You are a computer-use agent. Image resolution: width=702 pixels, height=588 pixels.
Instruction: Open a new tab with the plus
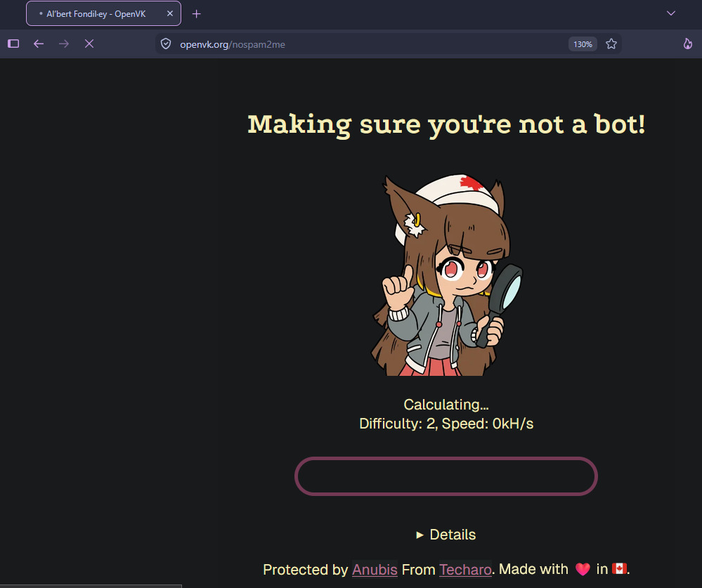(196, 14)
